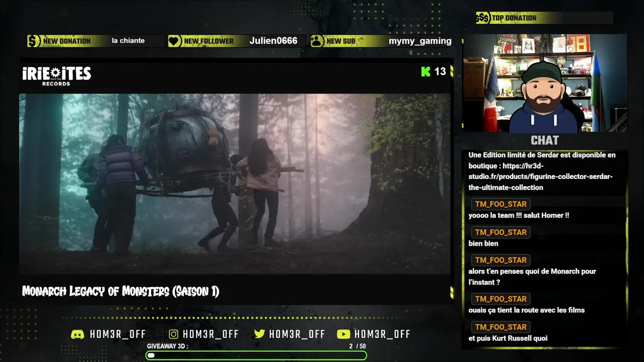Click the people icon beside New Sub
Viewport: 644px width, 362px height.
[x=317, y=41]
